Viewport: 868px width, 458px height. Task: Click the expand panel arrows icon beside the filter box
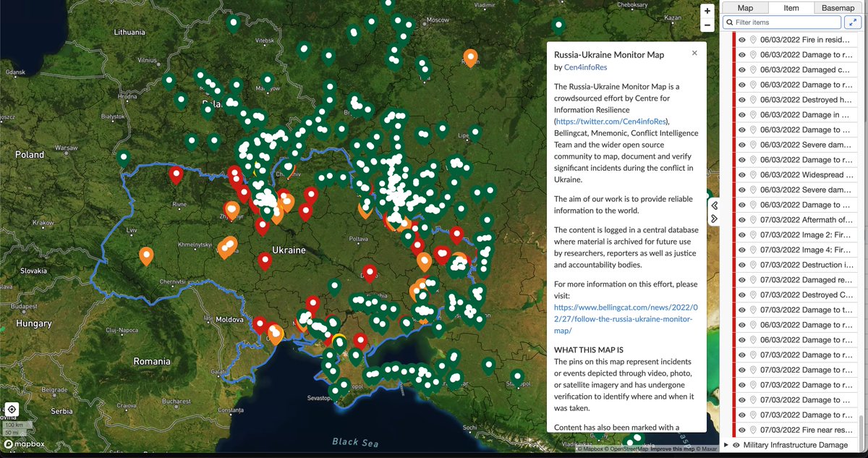tap(853, 22)
